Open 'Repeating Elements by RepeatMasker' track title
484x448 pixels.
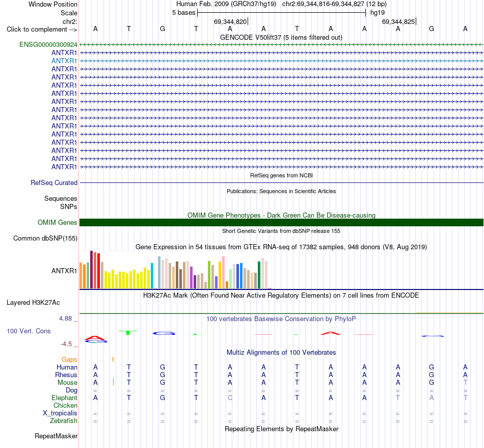(281, 429)
